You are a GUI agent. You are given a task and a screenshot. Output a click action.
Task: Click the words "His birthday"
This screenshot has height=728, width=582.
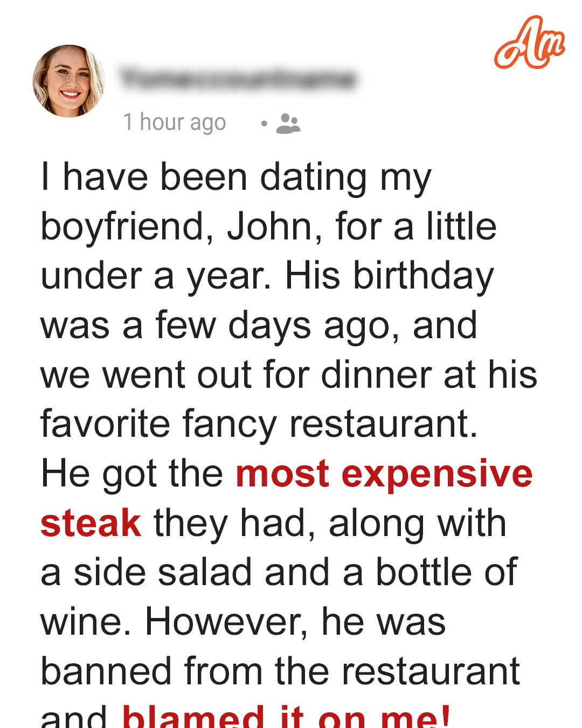pos(390,276)
